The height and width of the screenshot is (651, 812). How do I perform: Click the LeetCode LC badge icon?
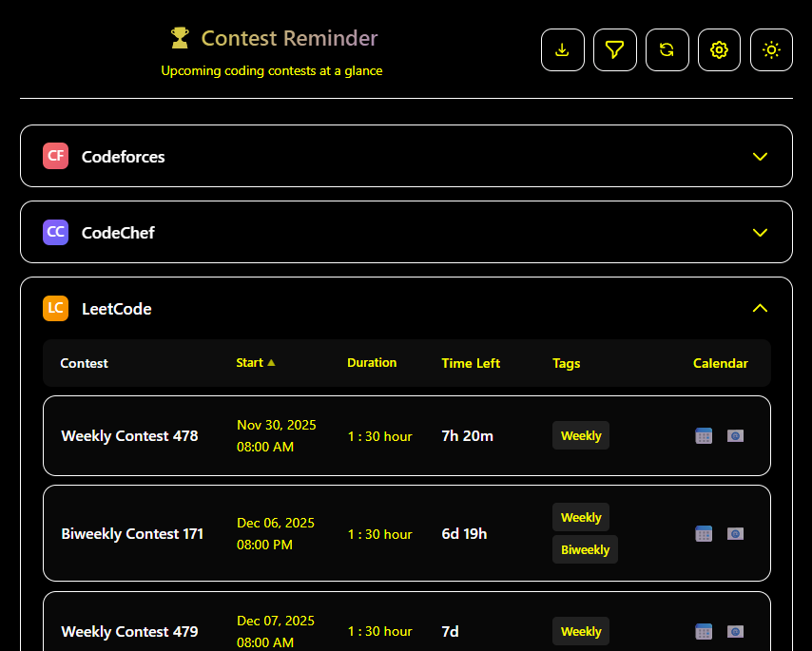coord(55,308)
